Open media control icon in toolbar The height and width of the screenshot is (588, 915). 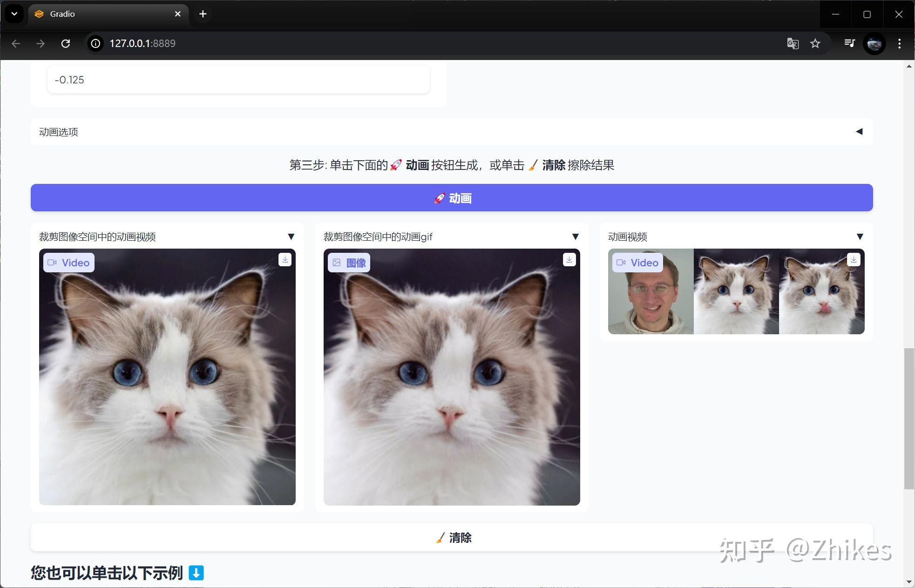pos(849,43)
